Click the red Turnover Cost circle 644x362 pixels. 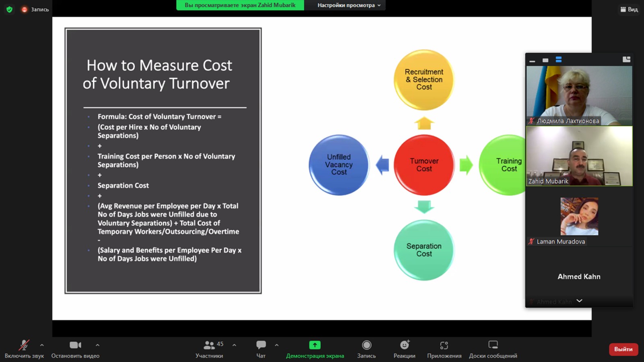[x=424, y=165]
